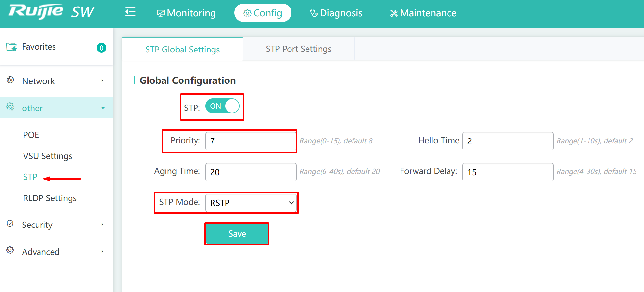Open the Monitoring top menu
This screenshot has height=292, width=644.
click(x=186, y=13)
